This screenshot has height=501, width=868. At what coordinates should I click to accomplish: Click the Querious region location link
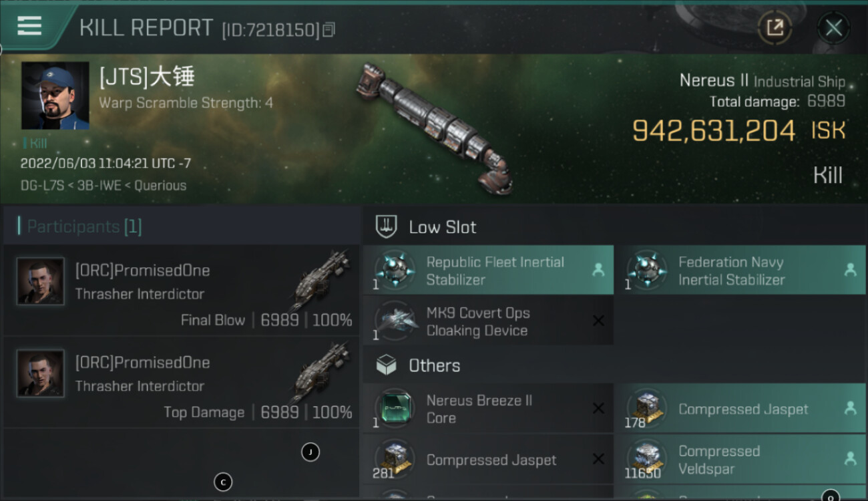[x=160, y=186]
